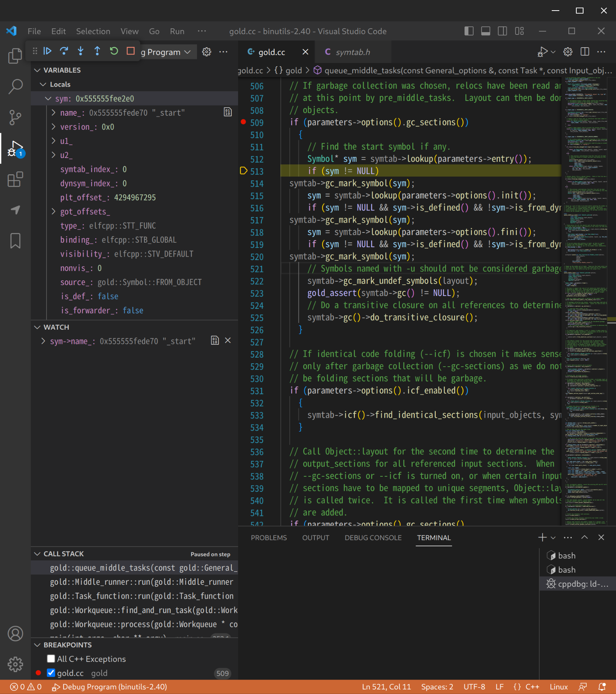
Task: Close the gold.cc editor tab
Action: [x=305, y=52]
